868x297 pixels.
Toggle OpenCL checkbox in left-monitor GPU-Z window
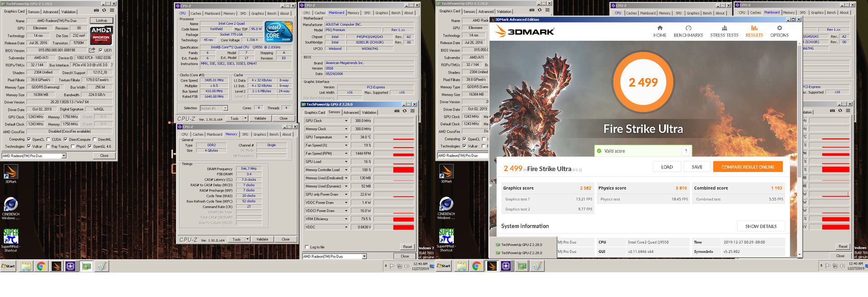point(29,139)
